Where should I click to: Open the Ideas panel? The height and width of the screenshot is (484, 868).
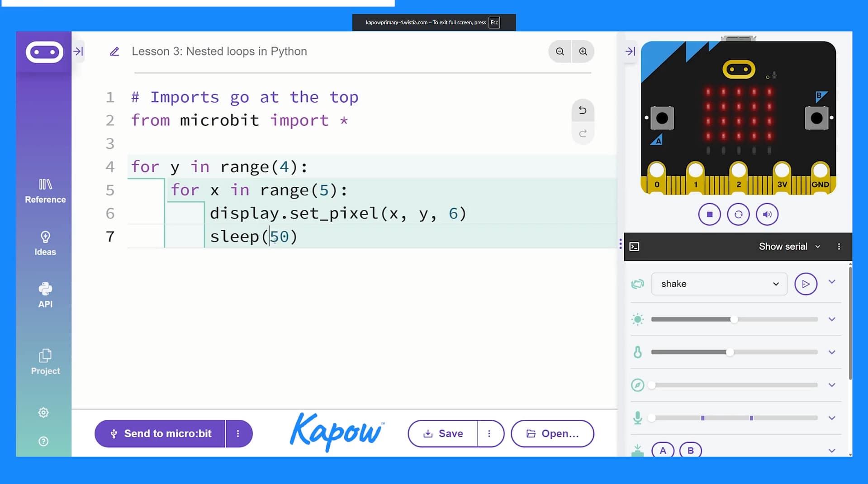click(x=45, y=243)
